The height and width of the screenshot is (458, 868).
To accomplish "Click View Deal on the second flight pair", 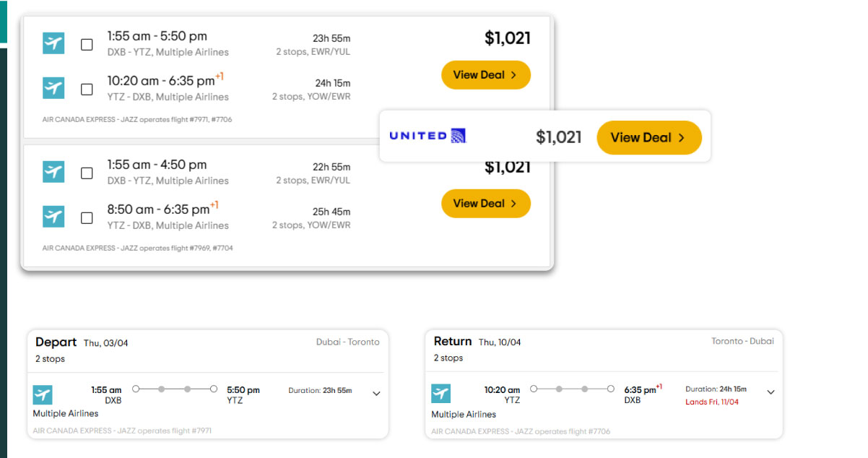I will click(485, 203).
